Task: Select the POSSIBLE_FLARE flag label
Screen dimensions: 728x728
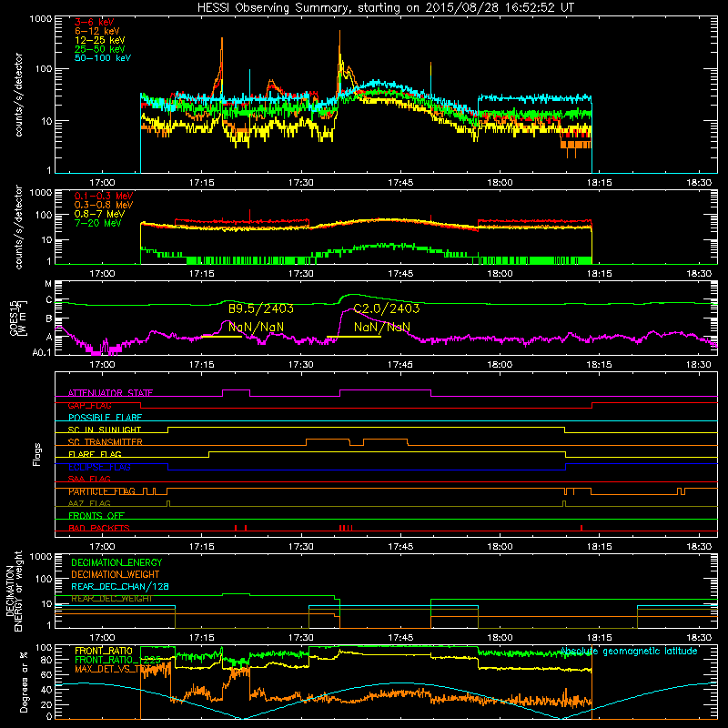Action: [x=105, y=418]
